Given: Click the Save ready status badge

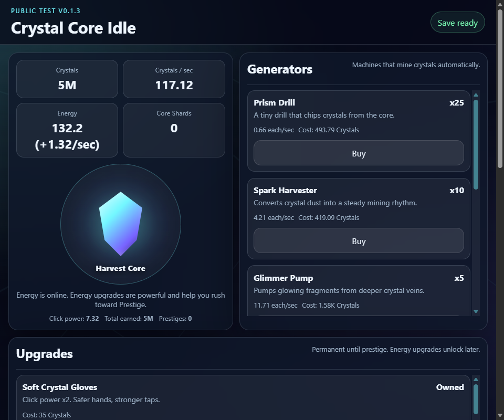Looking at the screenshot, I should tap(457, 23).
